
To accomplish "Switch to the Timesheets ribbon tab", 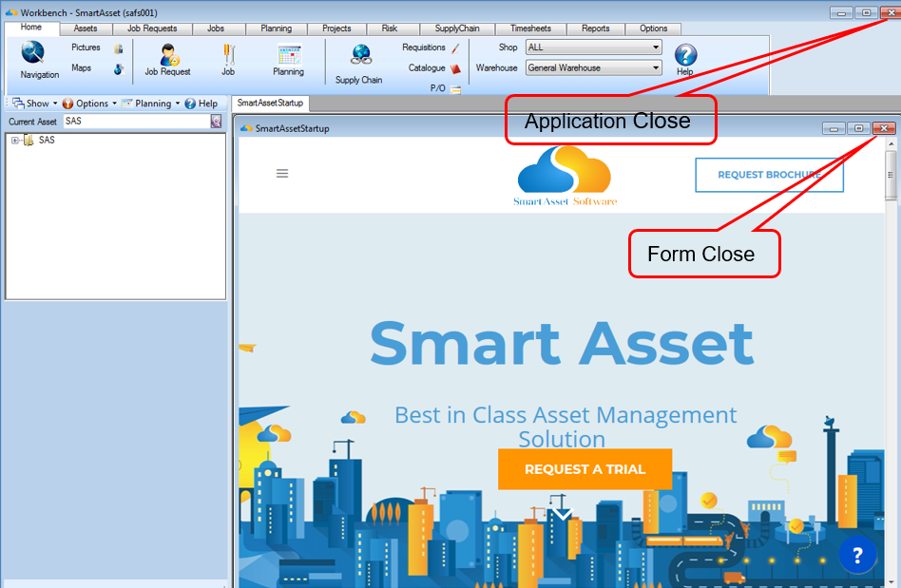I will point(531,28).
